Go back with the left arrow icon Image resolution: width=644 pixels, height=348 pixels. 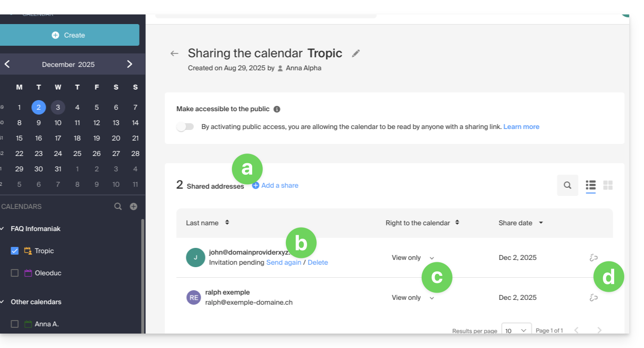click(x=175, y=53)
